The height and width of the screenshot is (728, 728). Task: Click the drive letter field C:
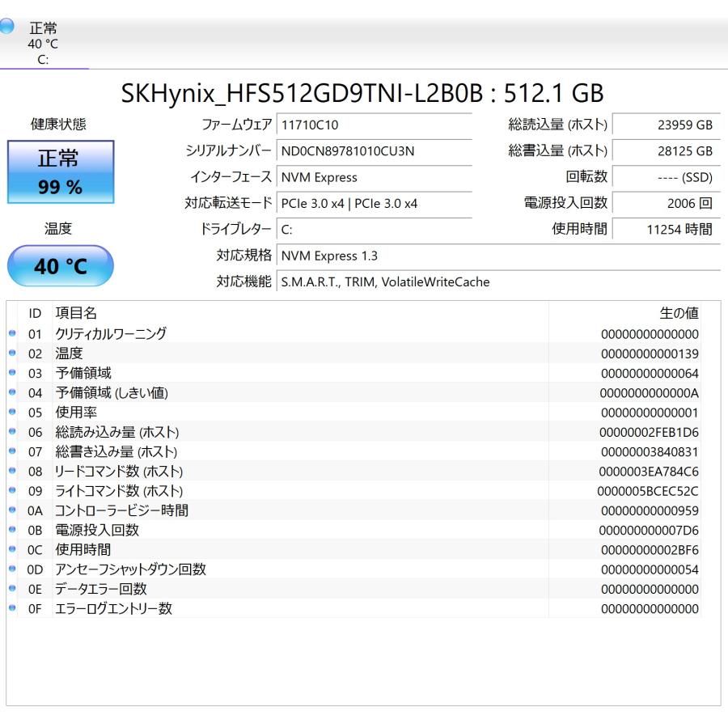coord(375,230)
